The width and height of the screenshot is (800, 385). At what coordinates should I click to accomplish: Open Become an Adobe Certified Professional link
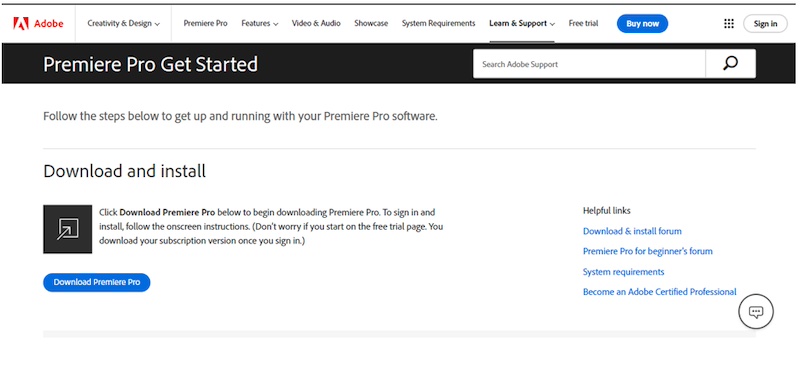(660, 292)
